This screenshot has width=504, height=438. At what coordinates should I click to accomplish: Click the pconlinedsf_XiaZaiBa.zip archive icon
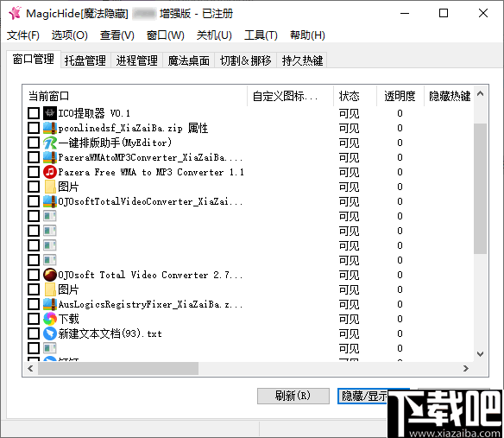pyautogui.click(x=50, y=128)
